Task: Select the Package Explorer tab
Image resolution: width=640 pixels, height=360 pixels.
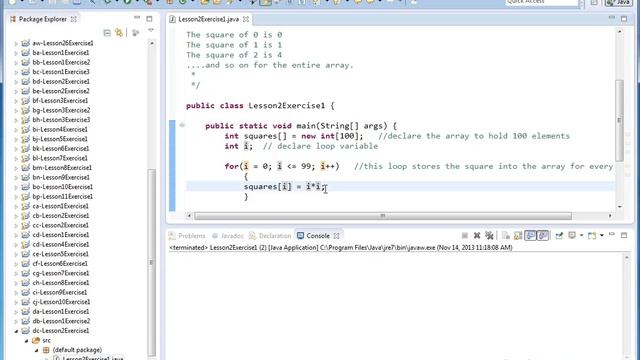Action: (42, 19)
